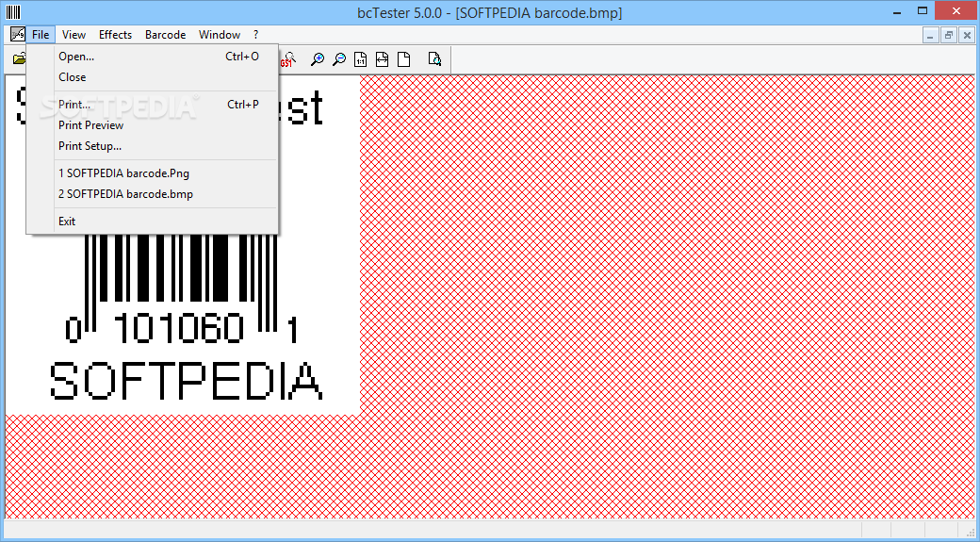Choose Close from the File menu
The image size is (980, 542).
152,77
